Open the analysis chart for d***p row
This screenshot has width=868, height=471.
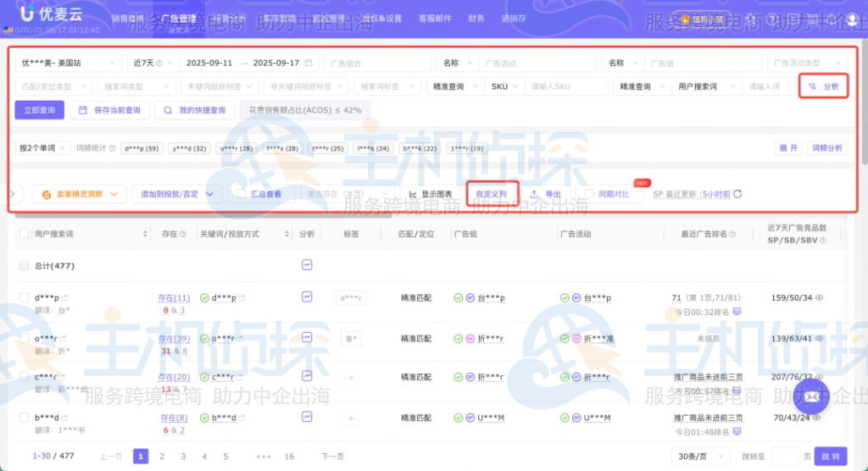click(307, 296)
